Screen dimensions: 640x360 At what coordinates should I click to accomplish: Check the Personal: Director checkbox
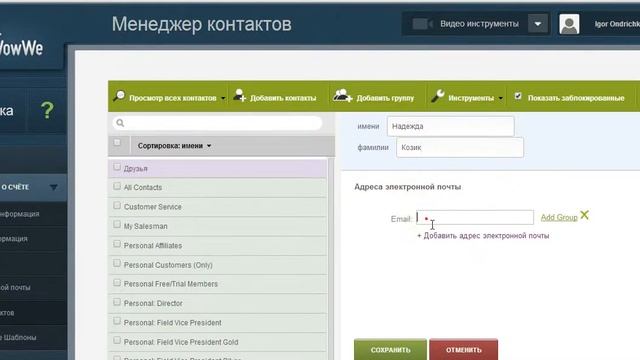117,302
